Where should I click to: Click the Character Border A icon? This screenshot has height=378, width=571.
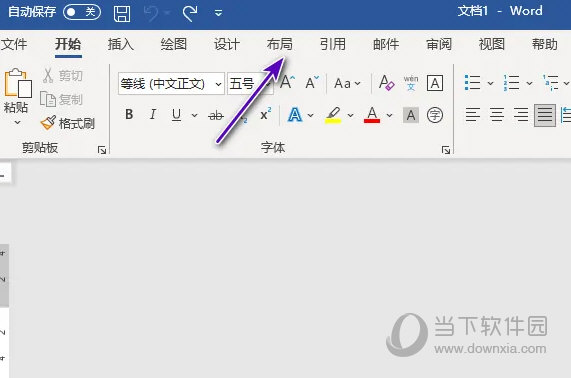coord(435,83)
